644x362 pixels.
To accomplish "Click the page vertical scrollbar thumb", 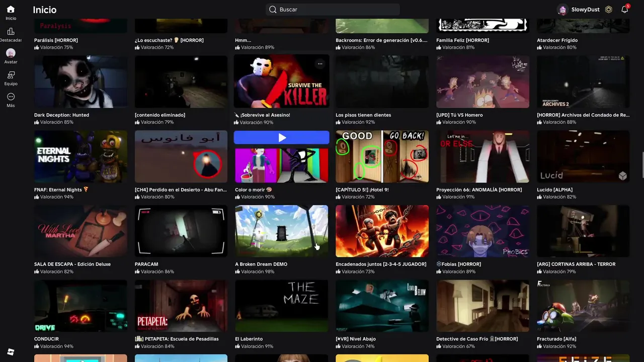I will click(x=642, y=164).
